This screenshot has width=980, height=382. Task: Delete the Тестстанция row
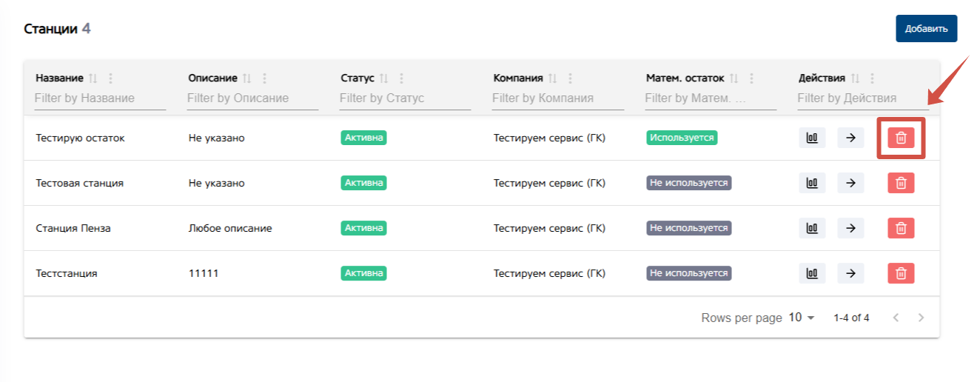pos(901,273)
